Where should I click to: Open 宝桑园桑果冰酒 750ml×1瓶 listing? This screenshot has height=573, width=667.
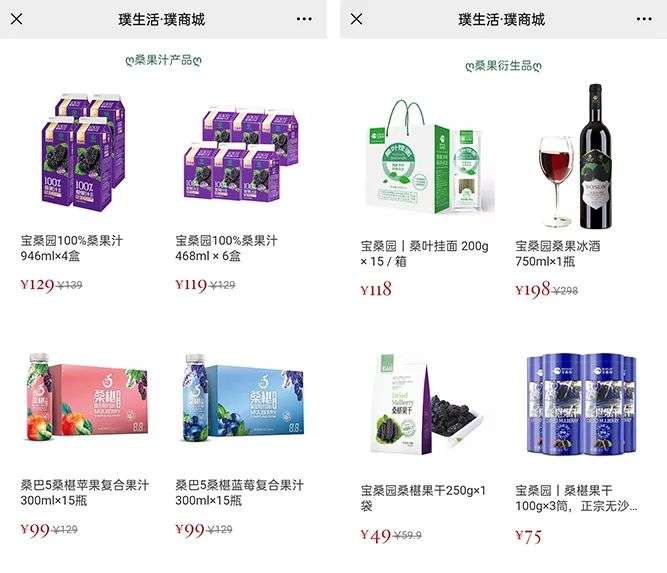(558, 253)
